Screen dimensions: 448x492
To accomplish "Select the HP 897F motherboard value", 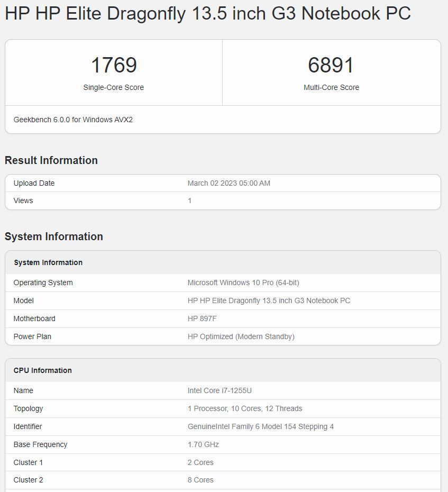I will (204, 318).
